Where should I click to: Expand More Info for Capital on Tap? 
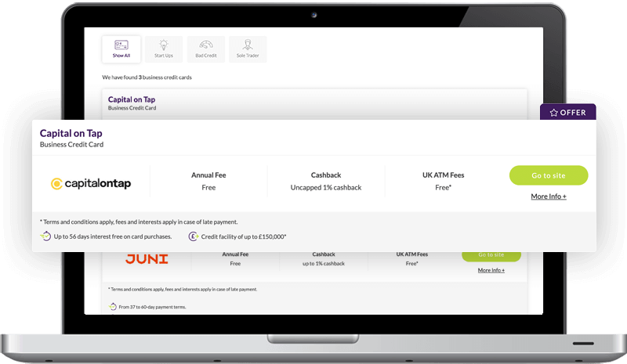pos(549,196)
